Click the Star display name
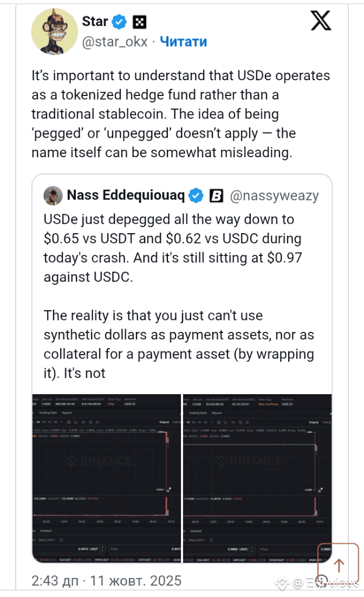Screen dimensions: 364x597 (x=95, y=22)
